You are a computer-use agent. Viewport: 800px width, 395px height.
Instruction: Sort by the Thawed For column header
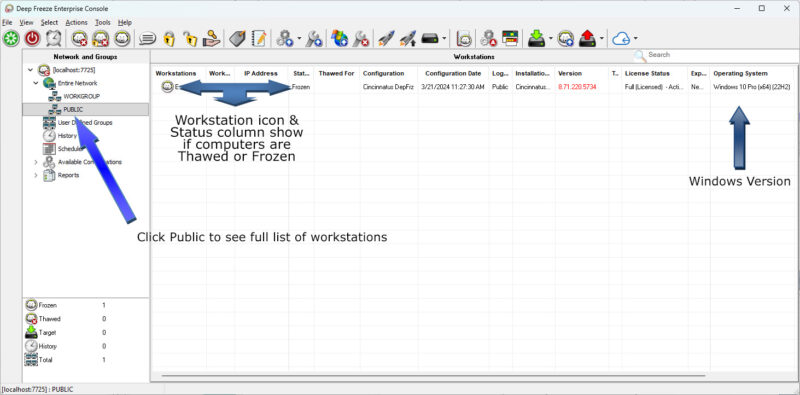click(337, 73)
